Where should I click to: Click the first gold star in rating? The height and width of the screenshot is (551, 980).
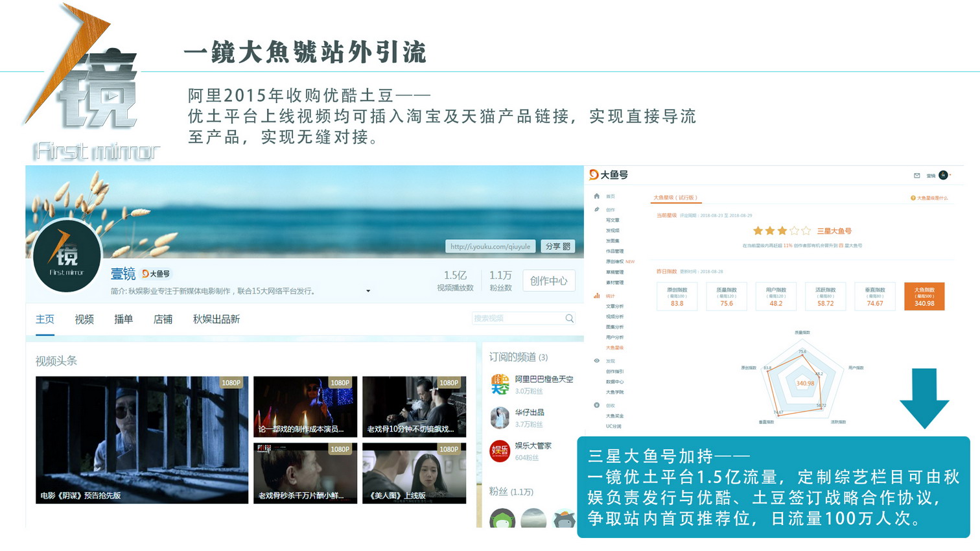pyautogui.click(x=758, y=231)
